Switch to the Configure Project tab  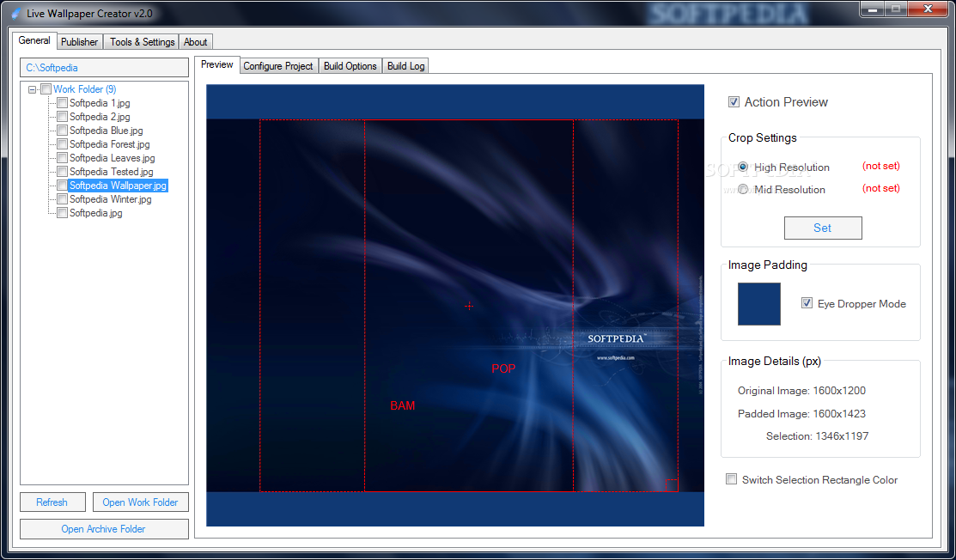pyautogui.click(x=278, y=66)
